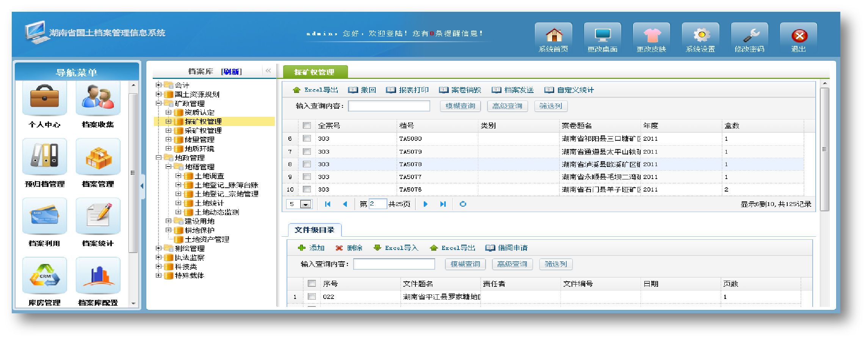Open 档案利用 card icon

coord(44,216)
